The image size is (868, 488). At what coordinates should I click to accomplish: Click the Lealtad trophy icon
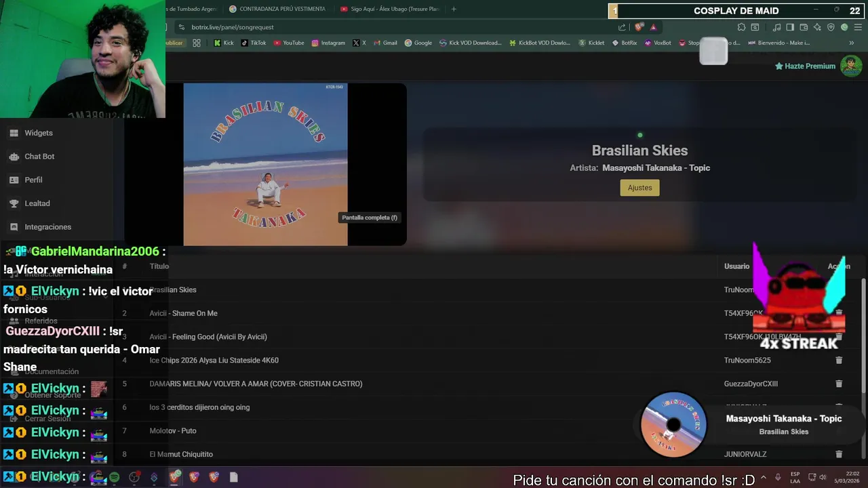pyautogui.click(x=14, y=203)
